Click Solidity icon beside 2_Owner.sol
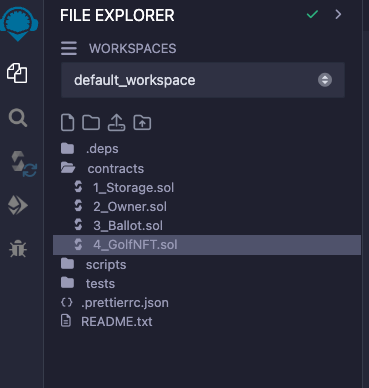Image resolution: width=369 pixels, height=388 pixels. 78,206
